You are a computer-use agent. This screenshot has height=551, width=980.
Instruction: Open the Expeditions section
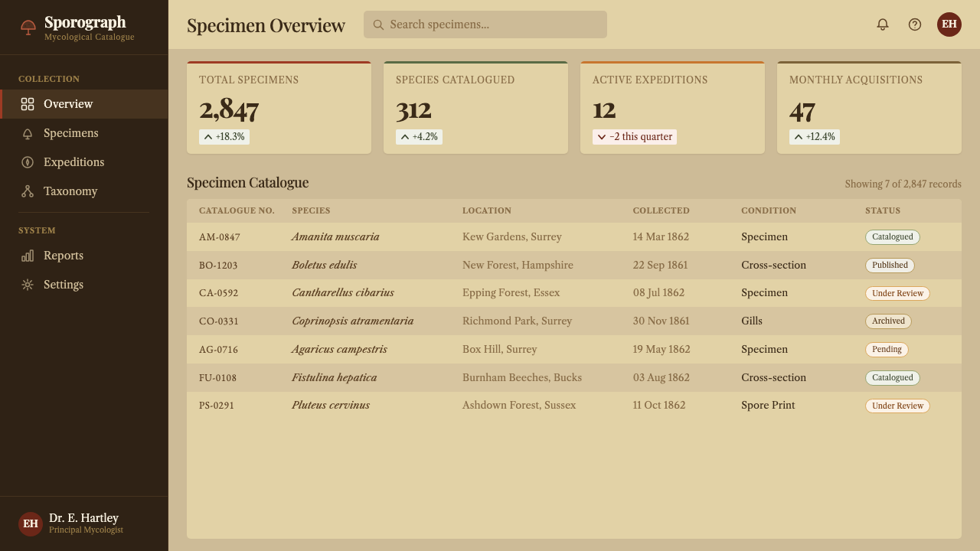[84, 162]
